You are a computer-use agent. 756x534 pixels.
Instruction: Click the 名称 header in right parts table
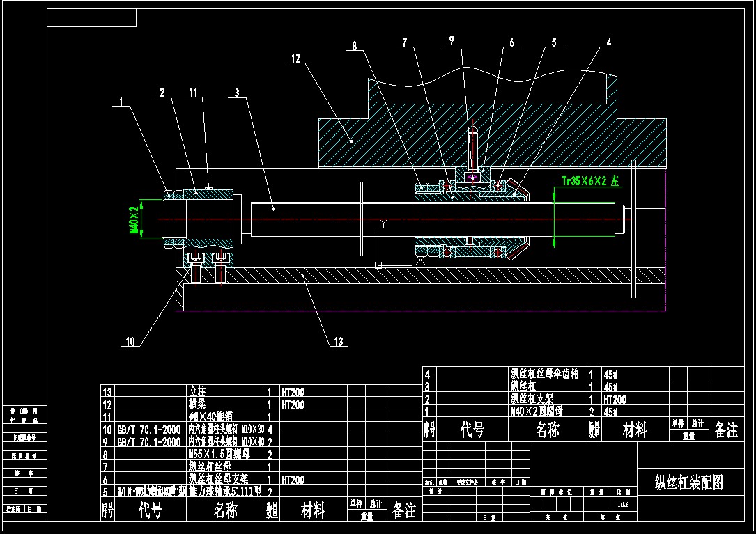point(547,430)
